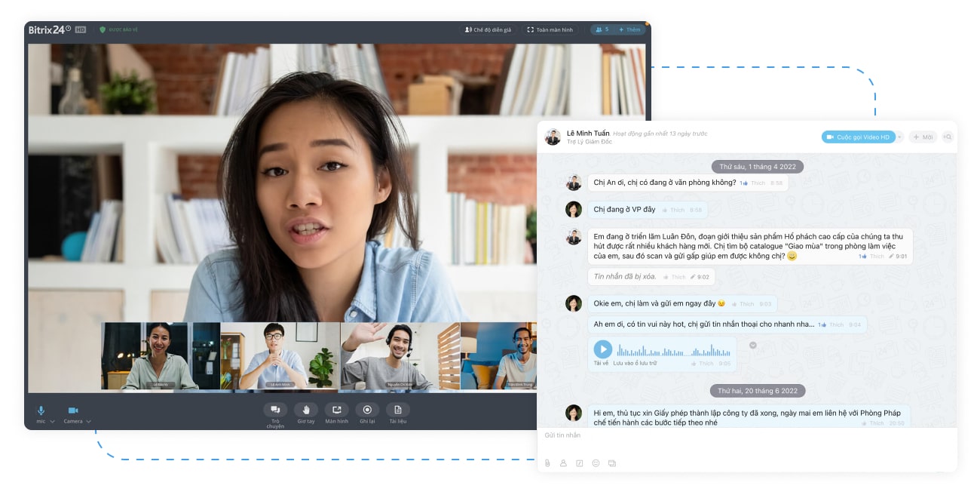Click the date label Thứ sáu, 1 tháng 4 2022
Image resolution: width=980 pixels, height=498 pixels.
758,166
